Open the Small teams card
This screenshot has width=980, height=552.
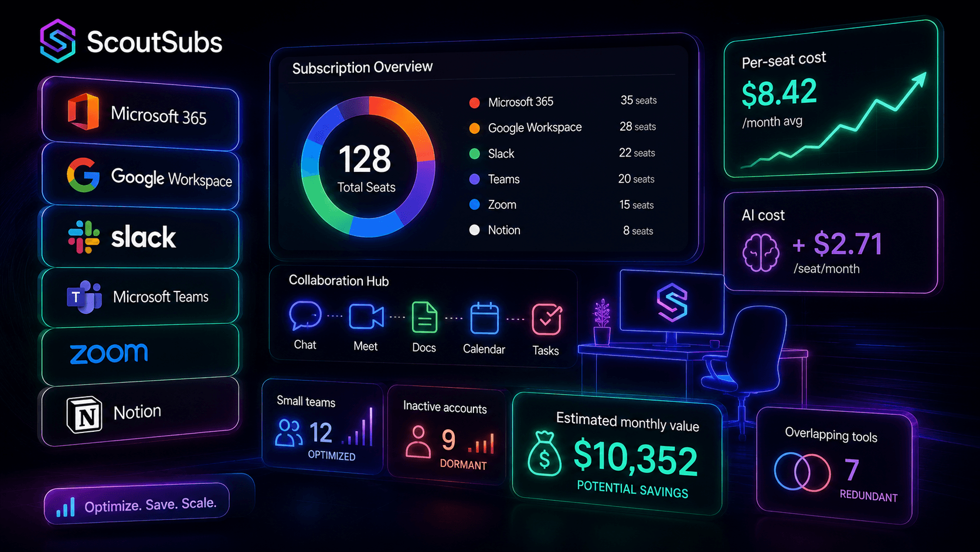322,426
